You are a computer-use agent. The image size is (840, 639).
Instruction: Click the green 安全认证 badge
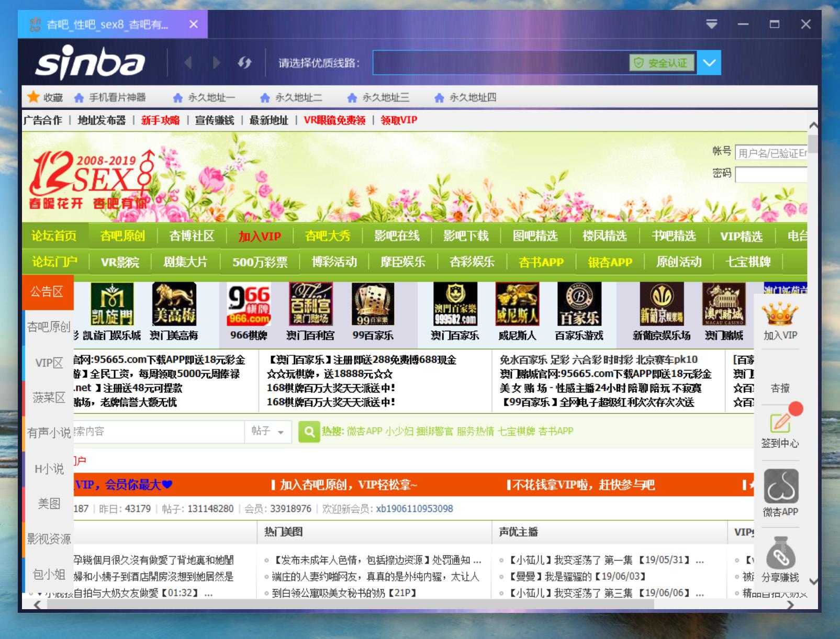(662, 63)
